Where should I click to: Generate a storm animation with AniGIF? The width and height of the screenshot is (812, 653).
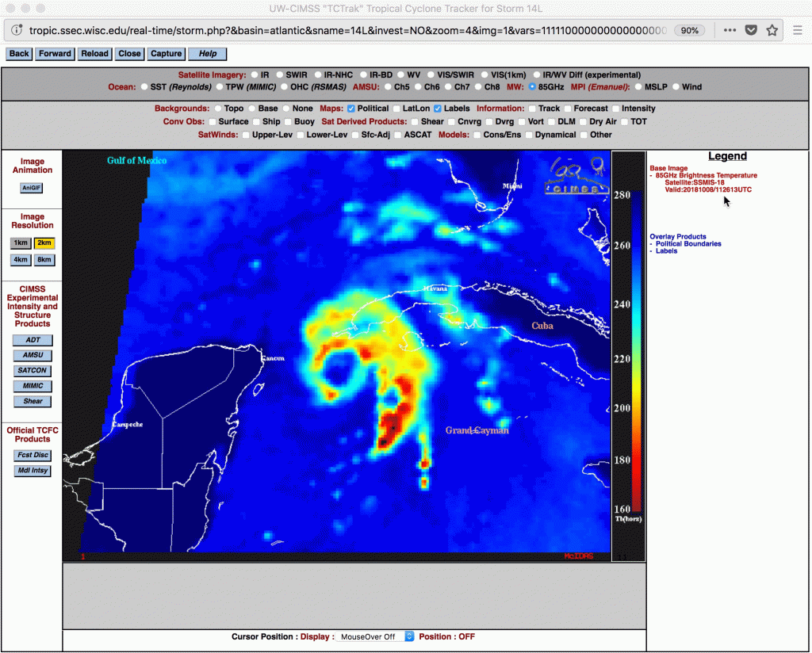[31, 188]
